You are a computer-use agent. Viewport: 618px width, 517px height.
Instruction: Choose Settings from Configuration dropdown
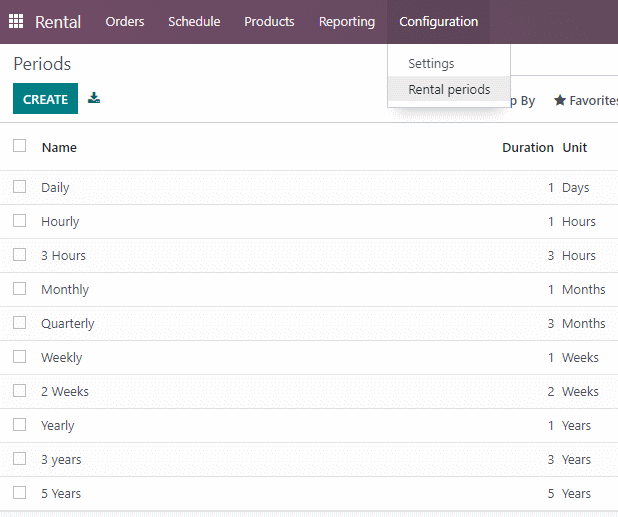[431, 63]
